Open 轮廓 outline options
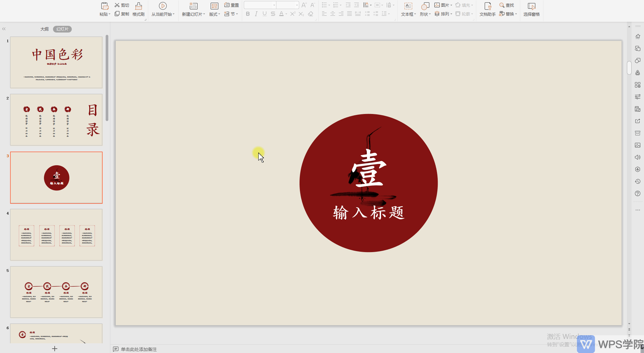 464,14
